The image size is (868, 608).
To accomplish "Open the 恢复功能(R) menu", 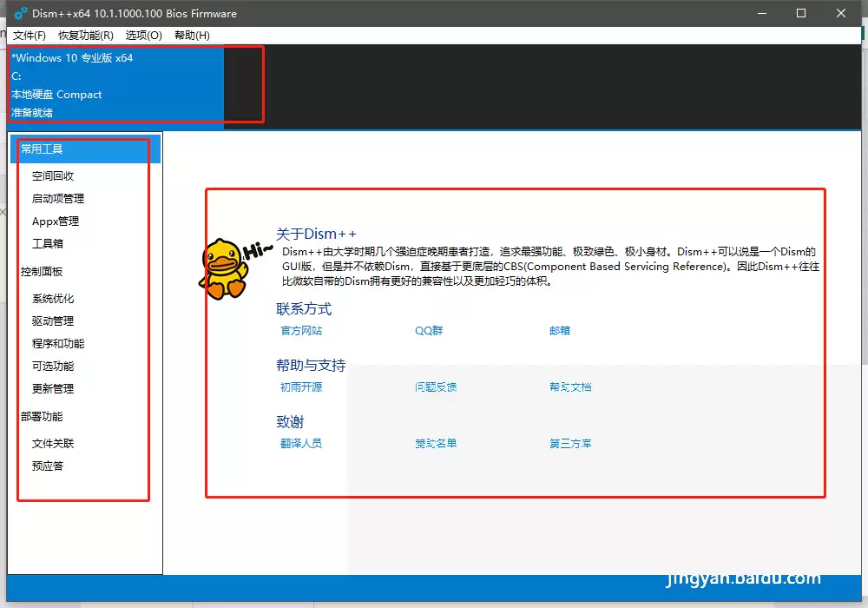I will click(x=86, y=36).
